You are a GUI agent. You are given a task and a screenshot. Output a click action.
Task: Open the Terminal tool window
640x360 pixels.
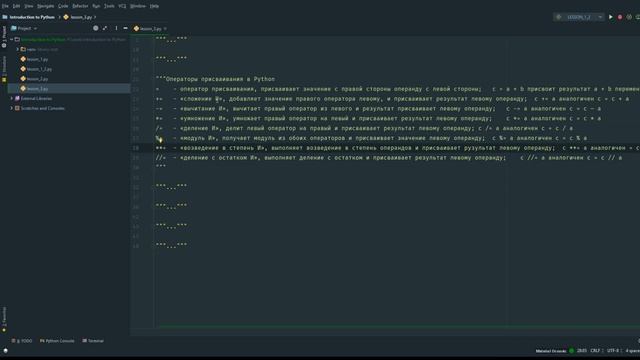[93, 341]
